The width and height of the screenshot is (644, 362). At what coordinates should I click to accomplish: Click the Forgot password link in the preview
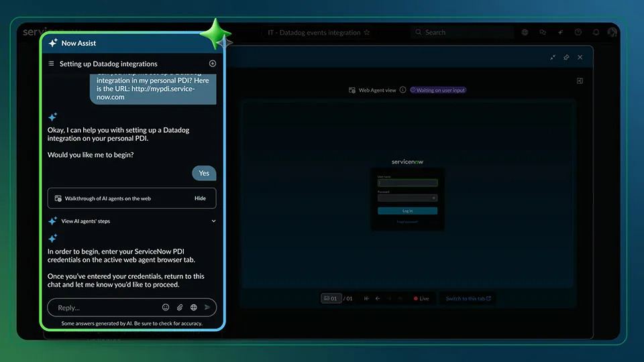click(407, 222)
